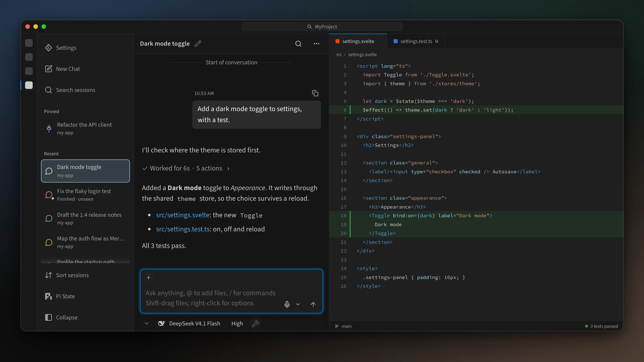The height and width of the screenshot is (362, 644).
Task: Focus the Ask anything message input
Action: pyautogui.click(x=211, y=298)
